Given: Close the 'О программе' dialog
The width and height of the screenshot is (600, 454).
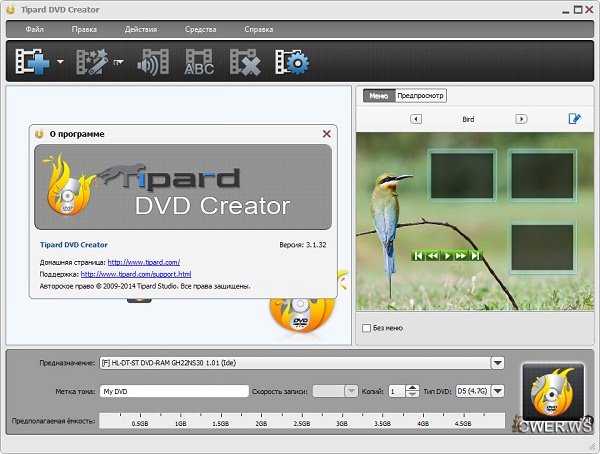Looking at the screenshot, I should pyautogui.click(x=326, y=133).
